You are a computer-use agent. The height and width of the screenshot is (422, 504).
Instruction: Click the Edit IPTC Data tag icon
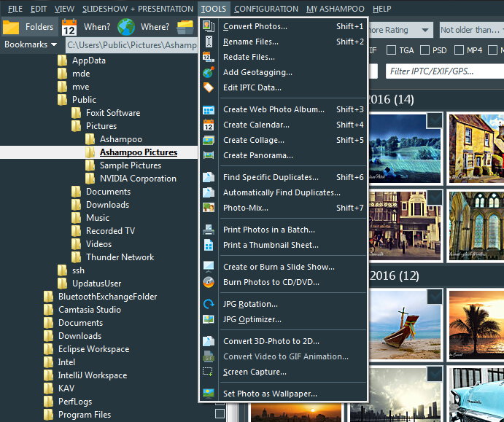coord(209,87)
